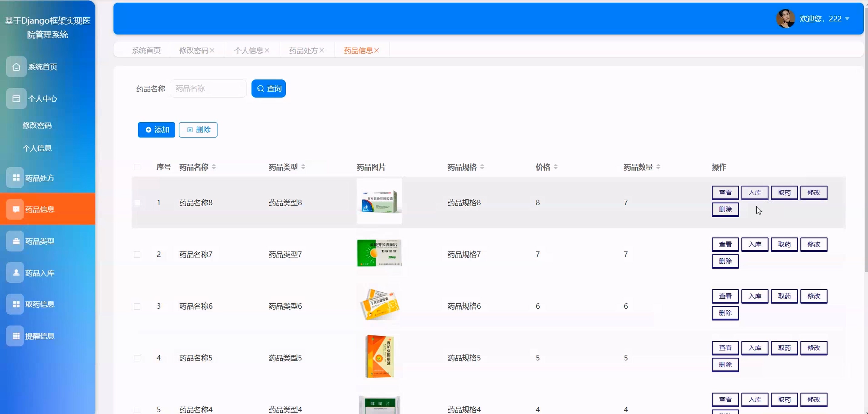Click the 取药信息 sidebar icon
This screenshot has height=414, width=868.
point(16,304)
